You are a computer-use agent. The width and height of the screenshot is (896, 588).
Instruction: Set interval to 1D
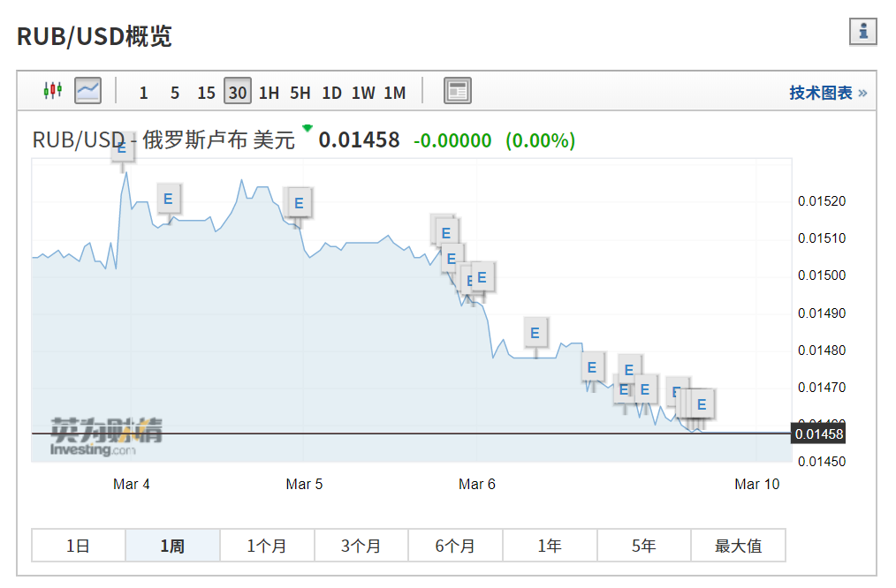(x=331, y=93)
